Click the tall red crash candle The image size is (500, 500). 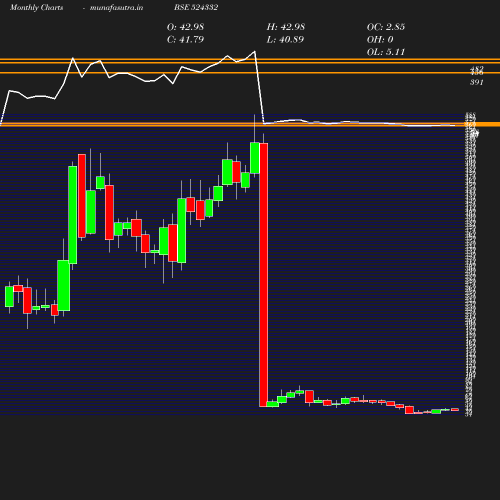264,275
